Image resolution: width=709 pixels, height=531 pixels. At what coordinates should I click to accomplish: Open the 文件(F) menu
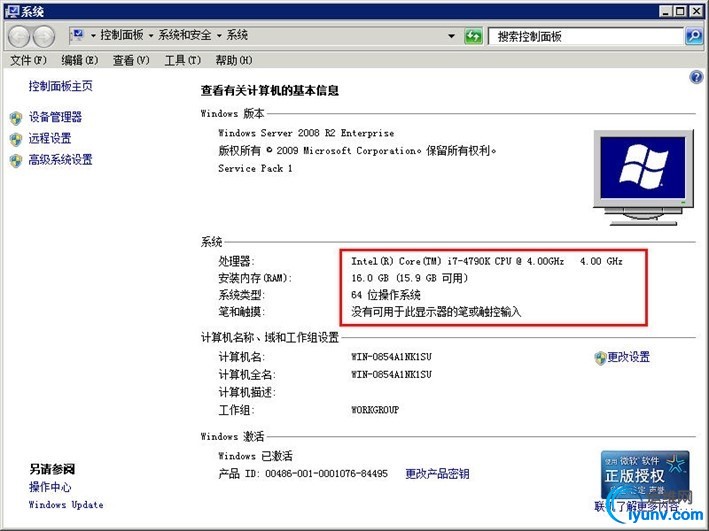tap(28, 60)
